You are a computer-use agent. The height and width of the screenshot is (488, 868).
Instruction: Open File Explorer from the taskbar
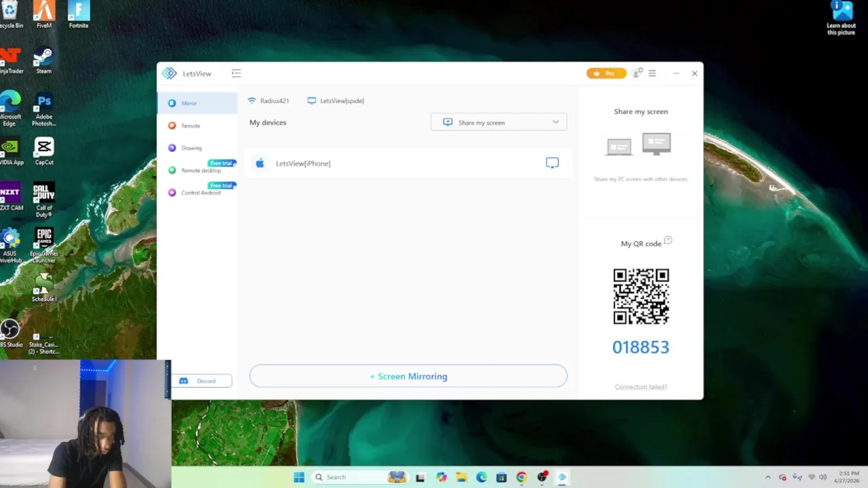point(461,477)
